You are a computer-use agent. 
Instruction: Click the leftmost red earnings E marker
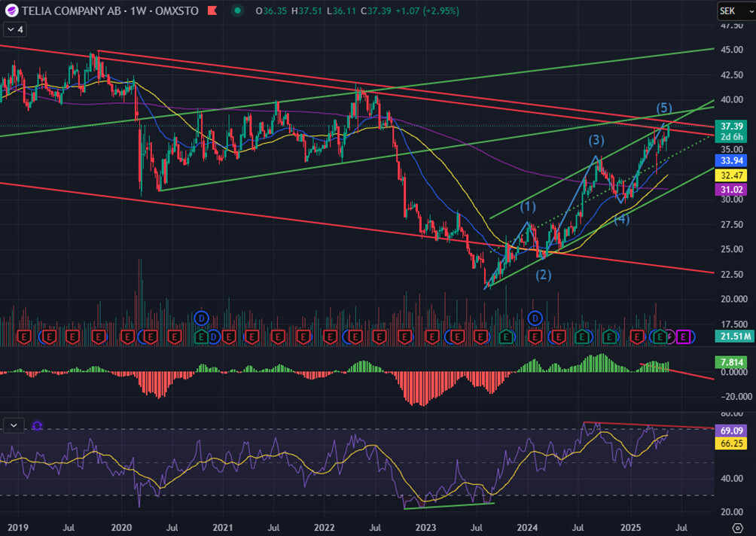pyautogui.click(x=24, y=337)
